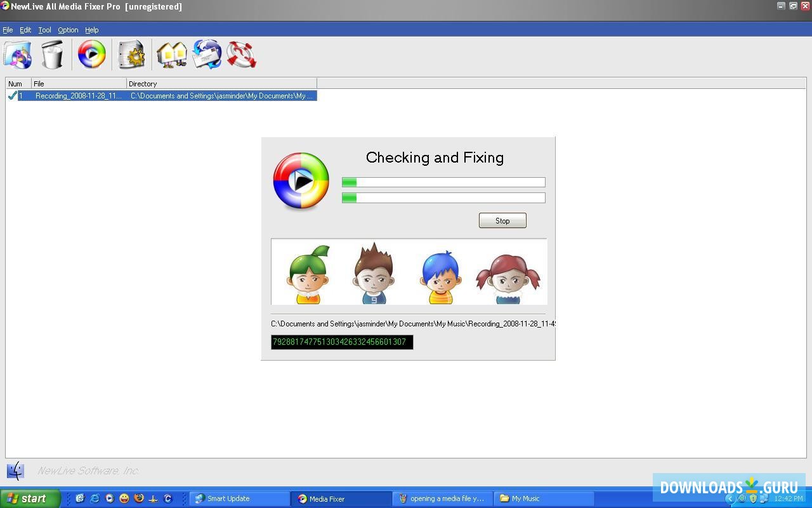812x508 pixels.
Task: Click the network computers tray icon
Action: coord(764,498)
